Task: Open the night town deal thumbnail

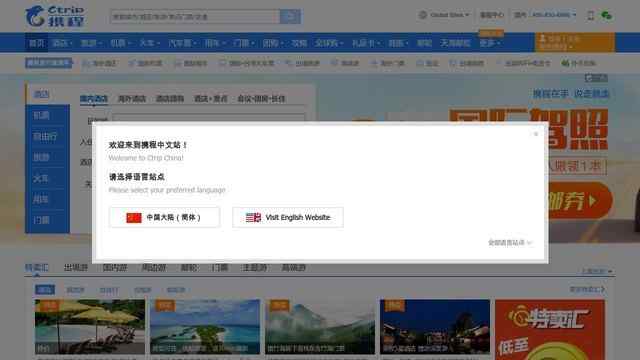Action: [x=435, y=327]
